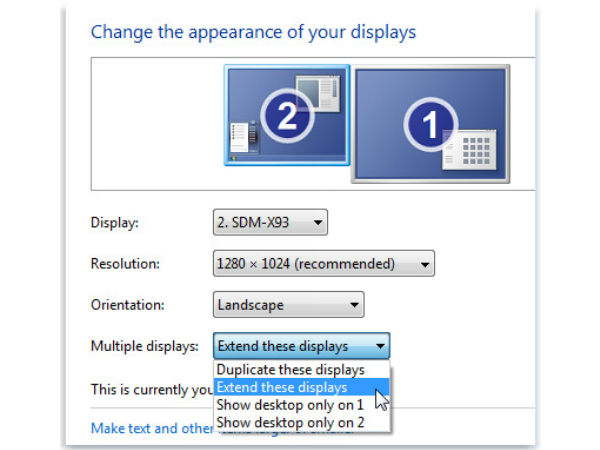
Task: Open Make text and other items link
Action: [150, 427]
